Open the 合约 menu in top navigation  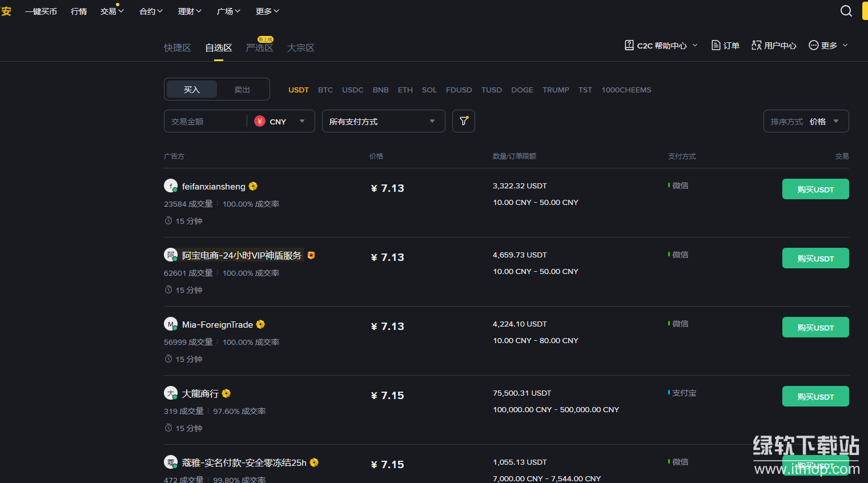tap(151, 11)
